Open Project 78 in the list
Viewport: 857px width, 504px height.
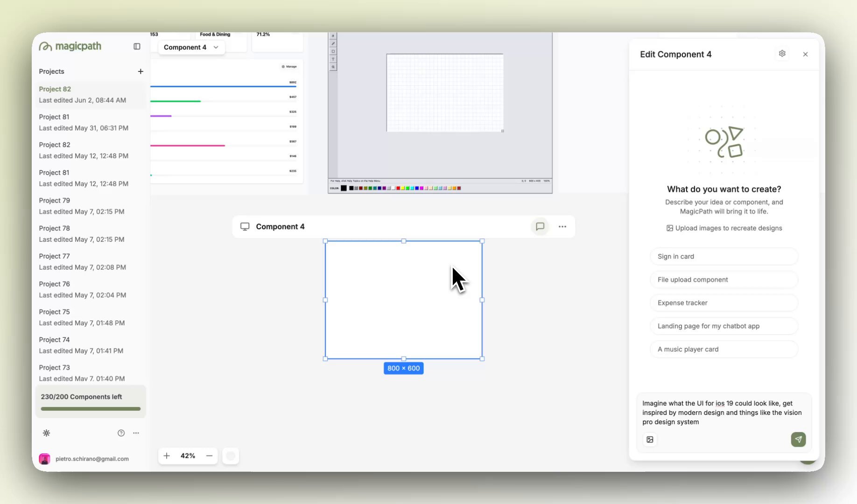[90, 234]
